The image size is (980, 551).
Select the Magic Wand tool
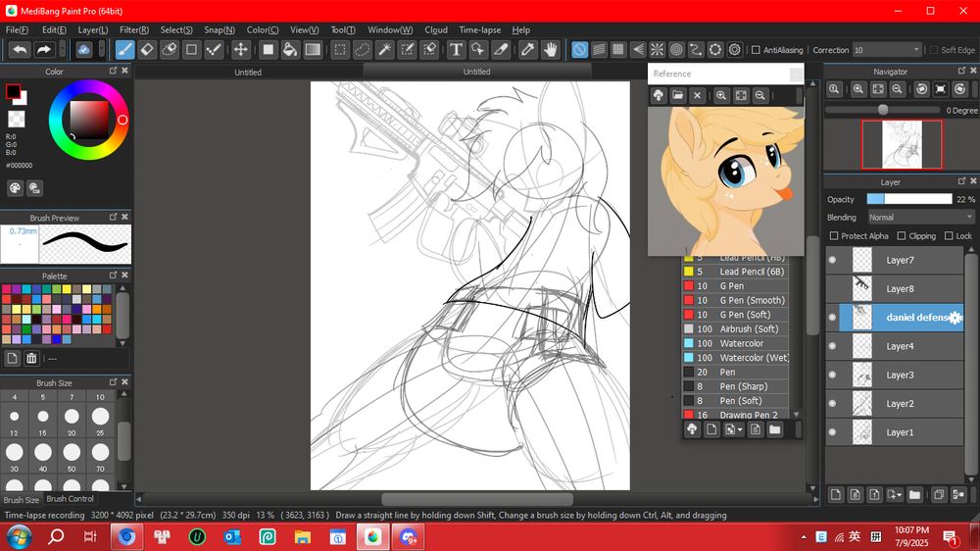tap(385, 50)
